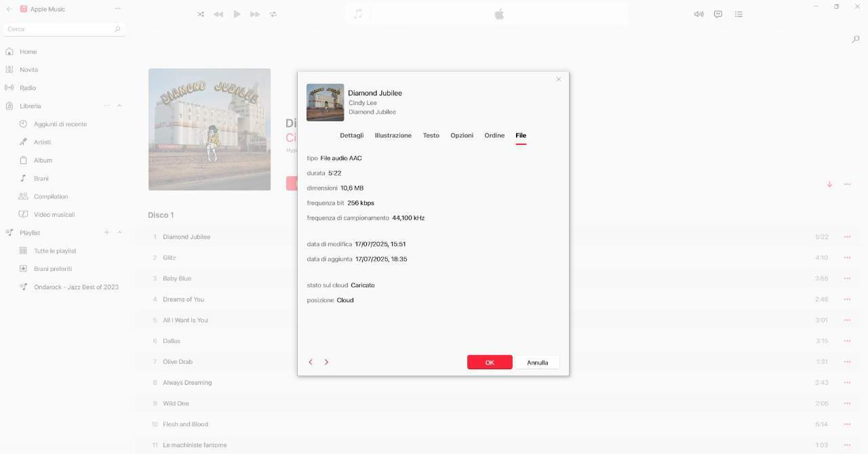Search the library with the top-right magnifier
Viewport: 868px width, 454px height.
tap(856, 39)
